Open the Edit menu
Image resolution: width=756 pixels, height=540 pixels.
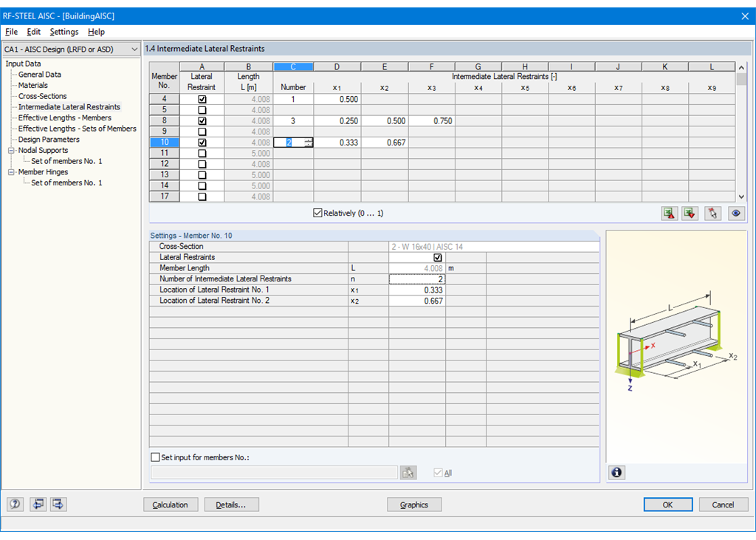coord(33,32)
